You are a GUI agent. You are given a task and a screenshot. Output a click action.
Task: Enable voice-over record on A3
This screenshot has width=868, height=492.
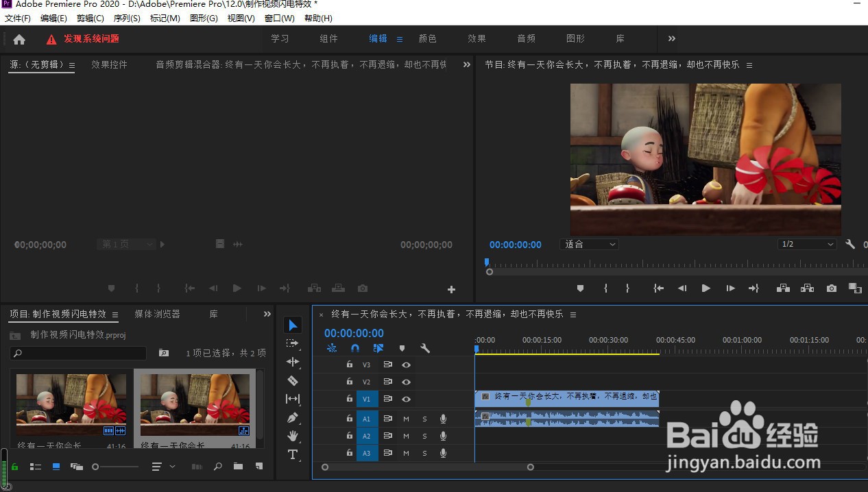[444, 453]
